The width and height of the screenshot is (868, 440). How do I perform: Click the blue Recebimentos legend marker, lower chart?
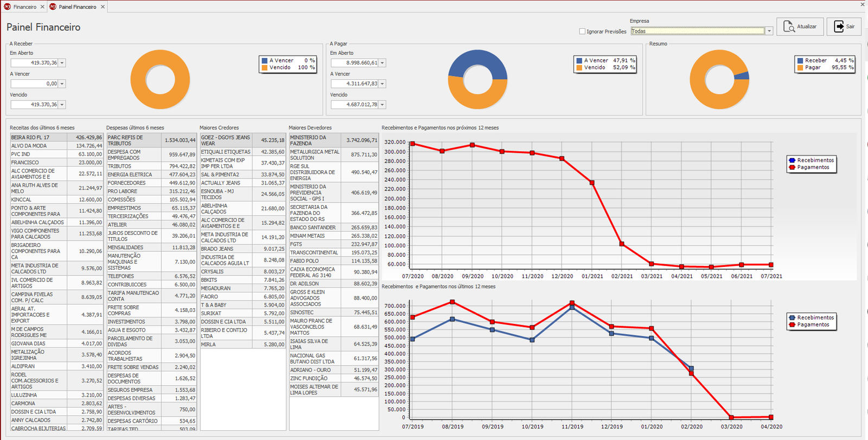[x=792, y=318]
